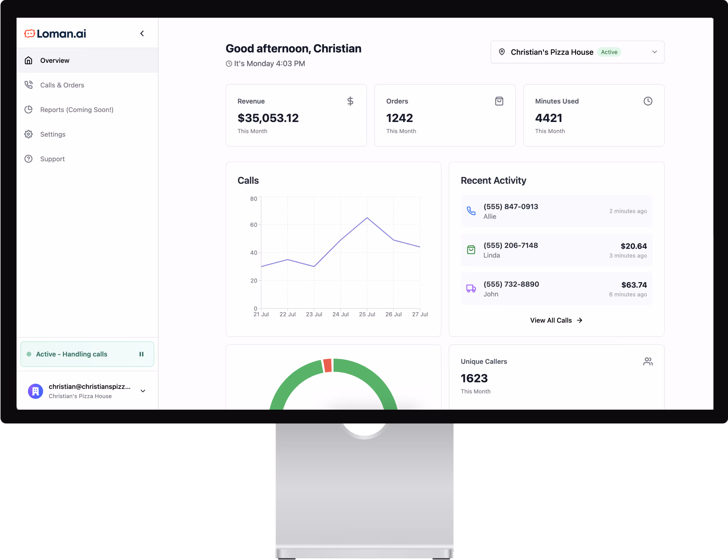This screenshot has height=560, width=728.
Task: Click the 25 Jul peak on Calls chart
Action: [367, 218]
